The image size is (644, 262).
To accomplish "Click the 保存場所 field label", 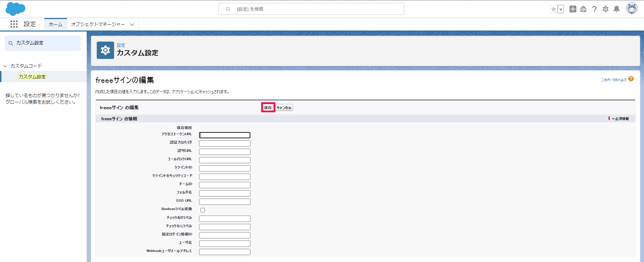I will click(x=184, y=128).
